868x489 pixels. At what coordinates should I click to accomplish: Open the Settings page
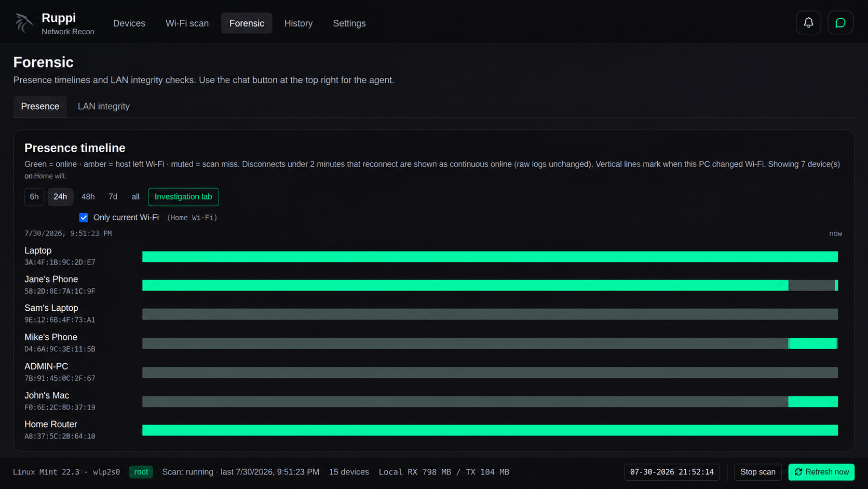click(349, 23)
